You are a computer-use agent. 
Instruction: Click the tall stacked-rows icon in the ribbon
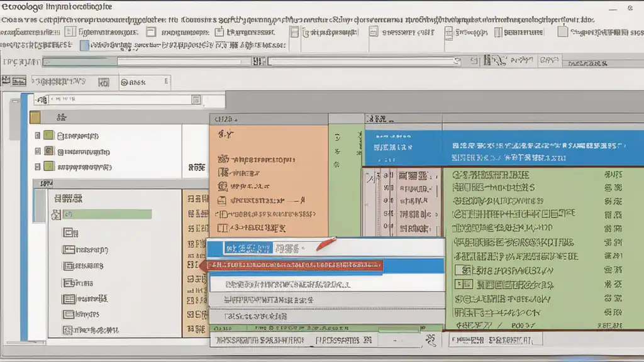(x=449, y=33)
